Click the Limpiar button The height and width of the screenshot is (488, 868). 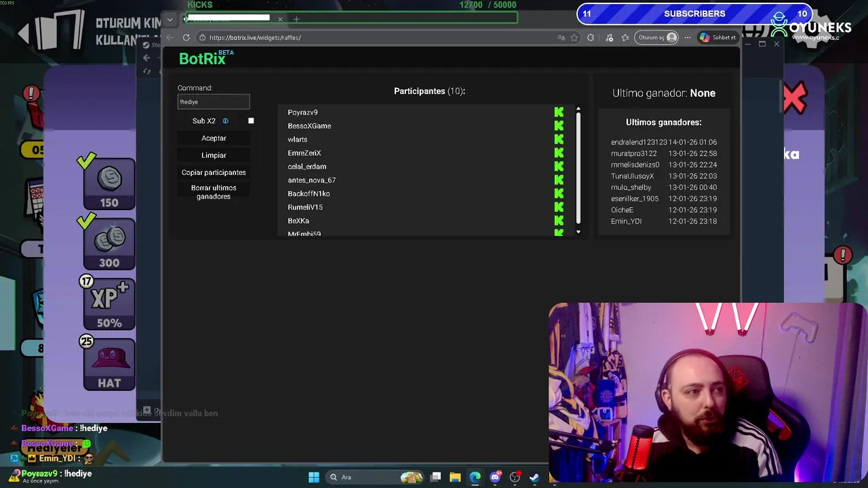coord(214,155)
